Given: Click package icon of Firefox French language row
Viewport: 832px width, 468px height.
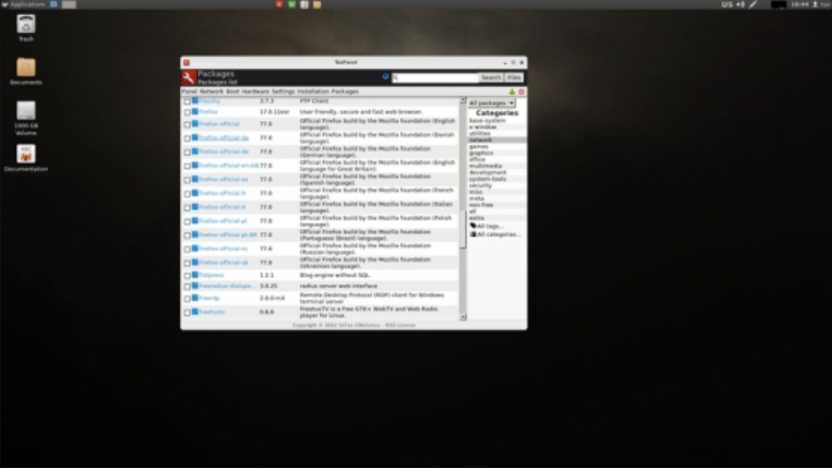Looking at the screenshot, I should pyautogui.click(x=195, y=193).
